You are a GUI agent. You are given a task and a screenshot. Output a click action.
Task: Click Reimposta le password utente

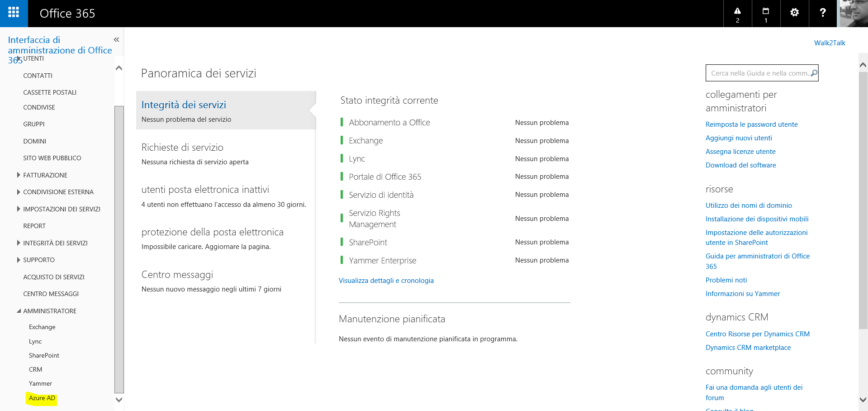(x=752, y=124)
